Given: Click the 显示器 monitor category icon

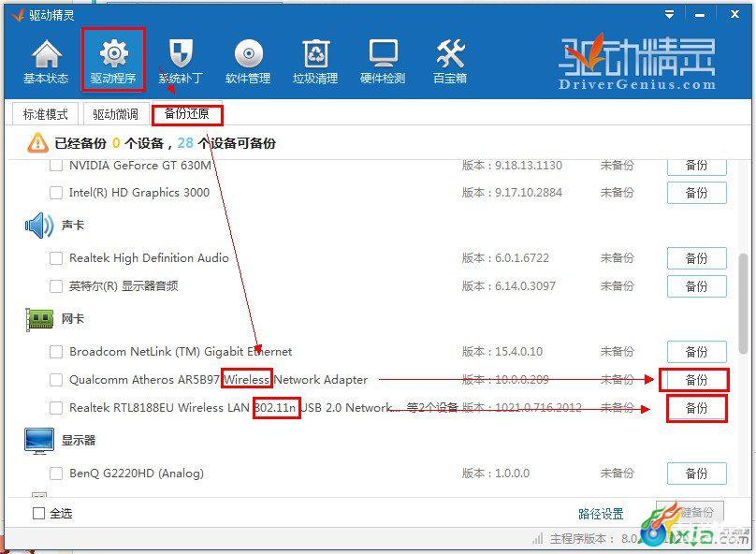Looking at the screenshot, I should click(x=39, y=441).
